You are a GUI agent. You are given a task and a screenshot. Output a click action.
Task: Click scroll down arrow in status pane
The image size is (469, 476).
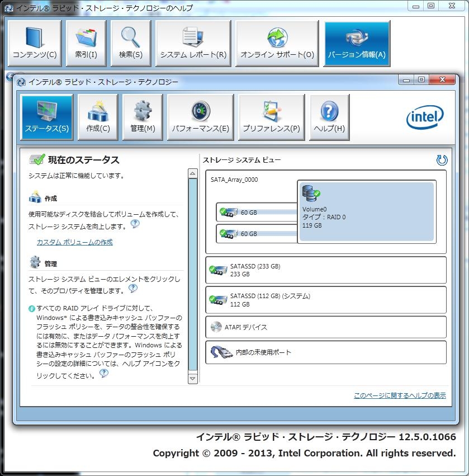click(x=193, y=379)
